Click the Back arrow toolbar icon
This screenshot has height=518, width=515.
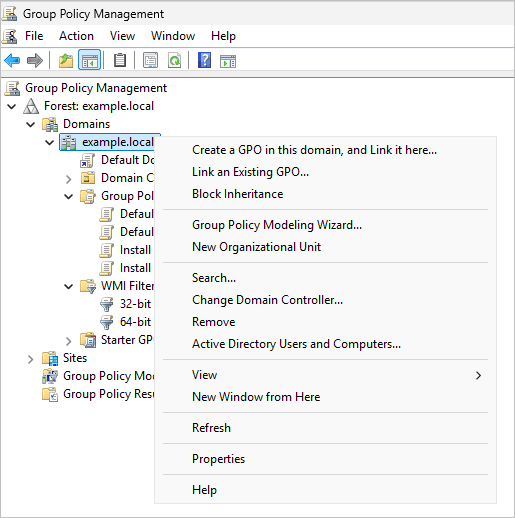click(x=12, y=61)
